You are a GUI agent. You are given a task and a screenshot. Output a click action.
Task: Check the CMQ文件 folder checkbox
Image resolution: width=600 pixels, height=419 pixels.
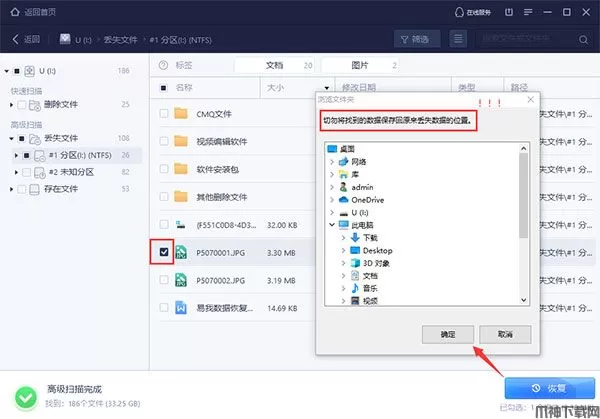(x=164, y=113)
